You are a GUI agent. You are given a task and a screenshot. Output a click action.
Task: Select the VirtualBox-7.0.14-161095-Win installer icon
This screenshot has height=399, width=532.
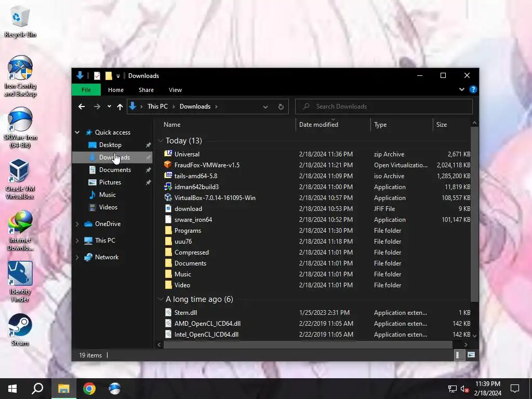[x=168, y=197]
